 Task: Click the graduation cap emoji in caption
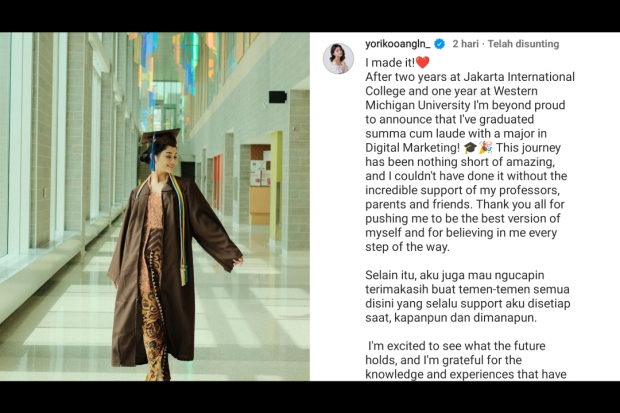[470, 148]
